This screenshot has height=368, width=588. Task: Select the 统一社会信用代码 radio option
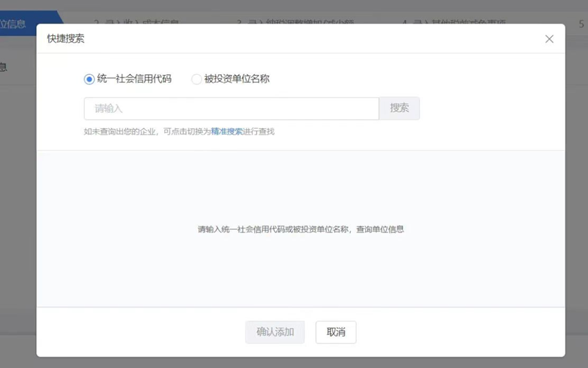(x=89, y=79)
